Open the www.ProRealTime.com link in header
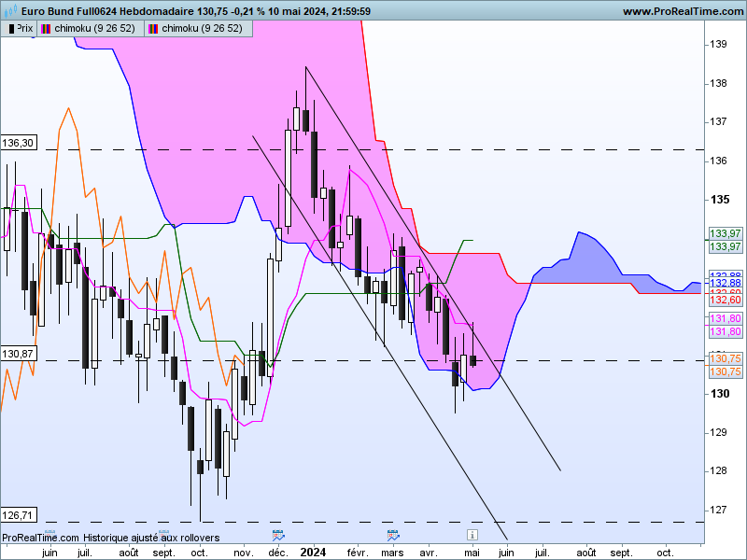The width and height of the screenshot is (747, 560). (684, 11)
